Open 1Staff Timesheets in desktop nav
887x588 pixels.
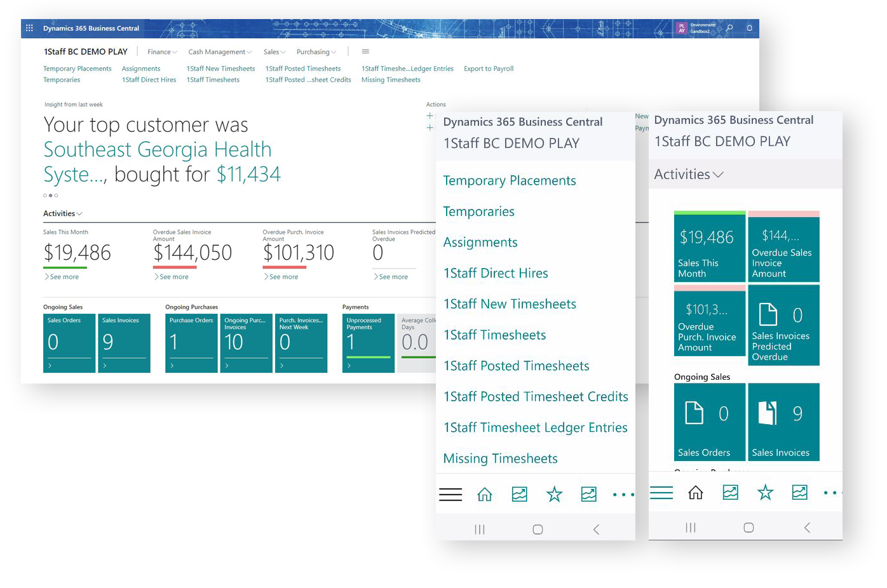(213, 80)
